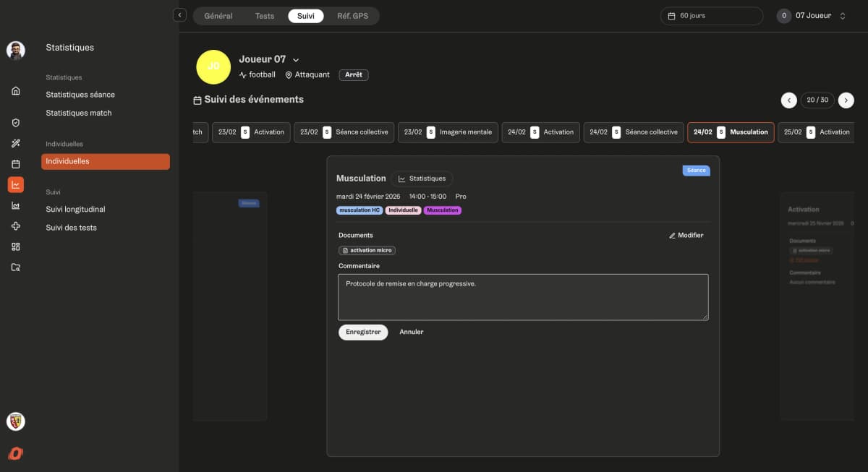Switch to the Général tab
868x472 pixels.
point(218,15)
